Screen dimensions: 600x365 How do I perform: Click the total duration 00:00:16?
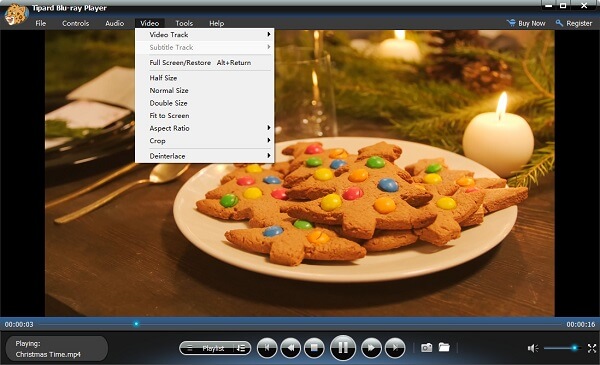click(x=581, y=324)
